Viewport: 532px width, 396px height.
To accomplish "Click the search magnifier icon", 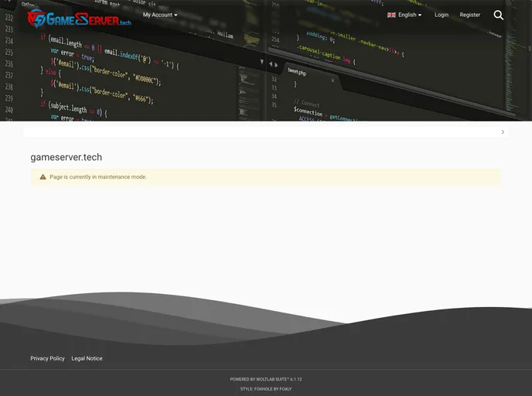I will point(498,15).
